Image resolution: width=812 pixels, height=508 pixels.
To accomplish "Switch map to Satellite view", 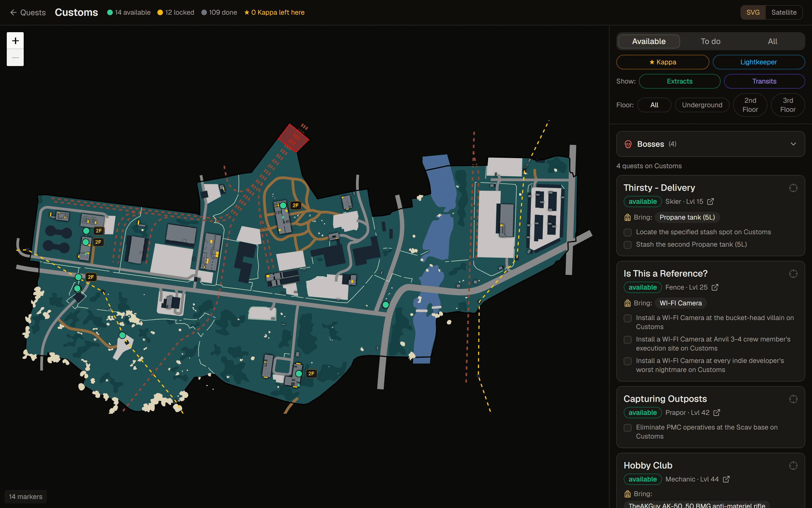I will click(784, 12).
